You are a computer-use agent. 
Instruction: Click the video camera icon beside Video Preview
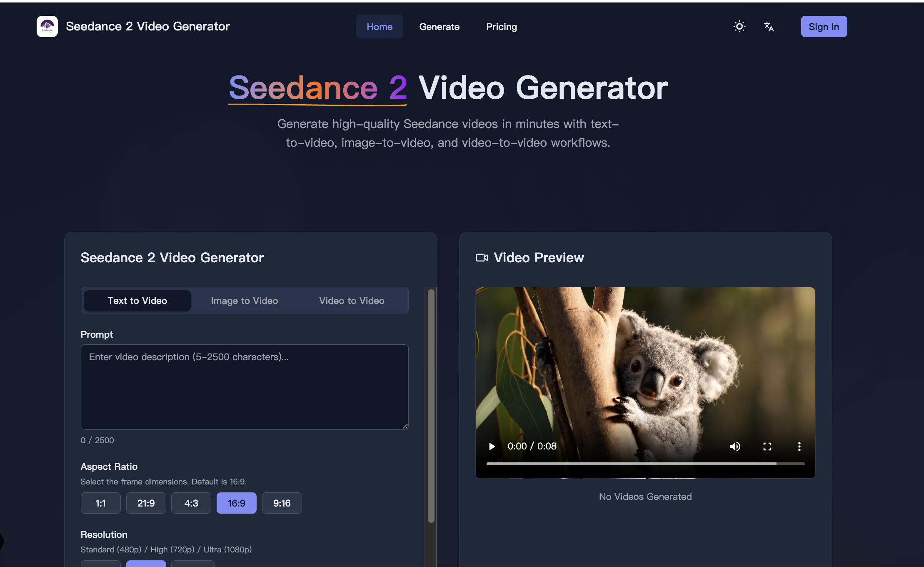(x=482, y=258)
